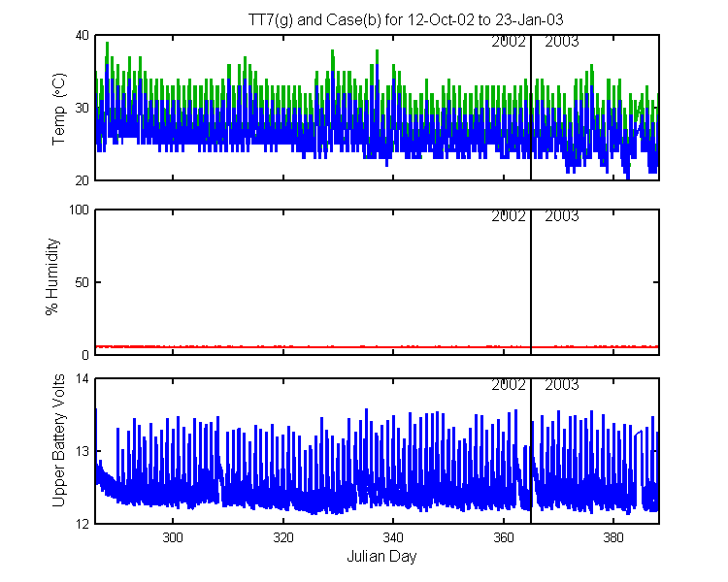The image size is (728, 582).
Task: Click the '340' Julian Day tick label
Action: pyautogui.click(x=393, y=537)
